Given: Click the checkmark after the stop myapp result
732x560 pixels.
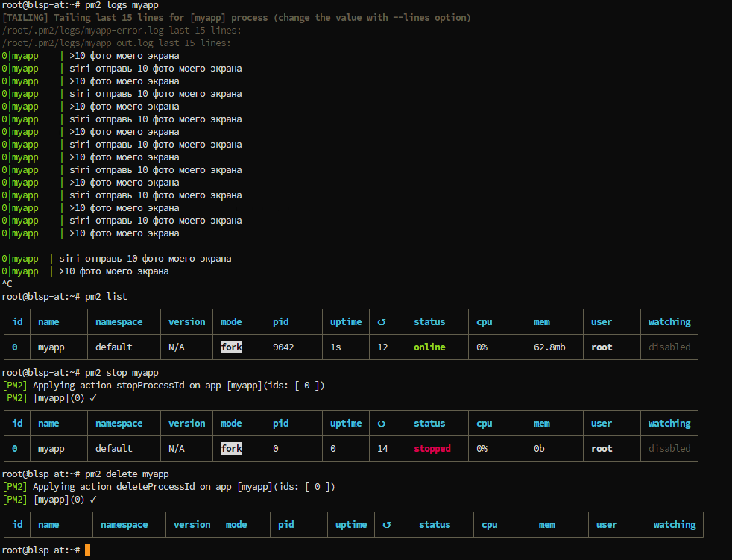Looking at the screenshot, I should 93,398.
